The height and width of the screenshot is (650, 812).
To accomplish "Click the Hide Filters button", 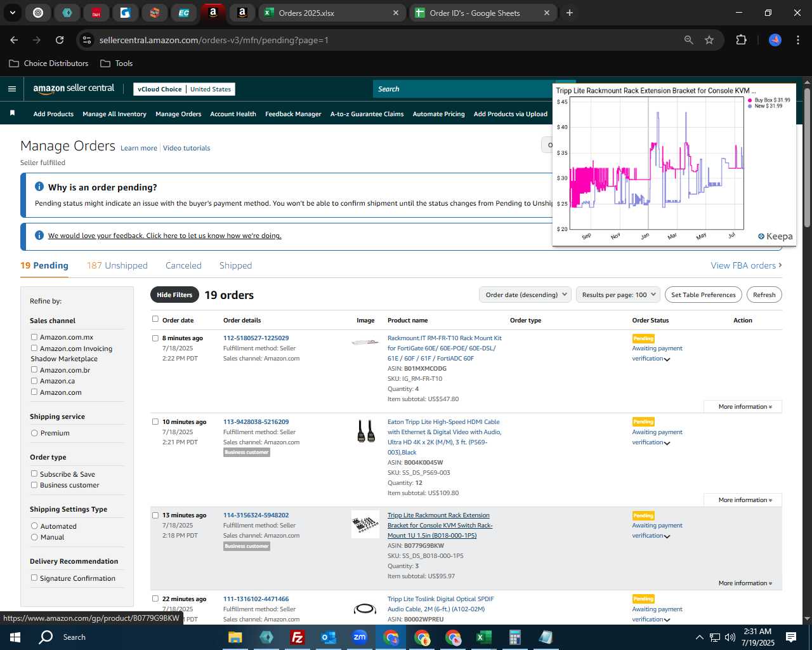I will (174, 295).
